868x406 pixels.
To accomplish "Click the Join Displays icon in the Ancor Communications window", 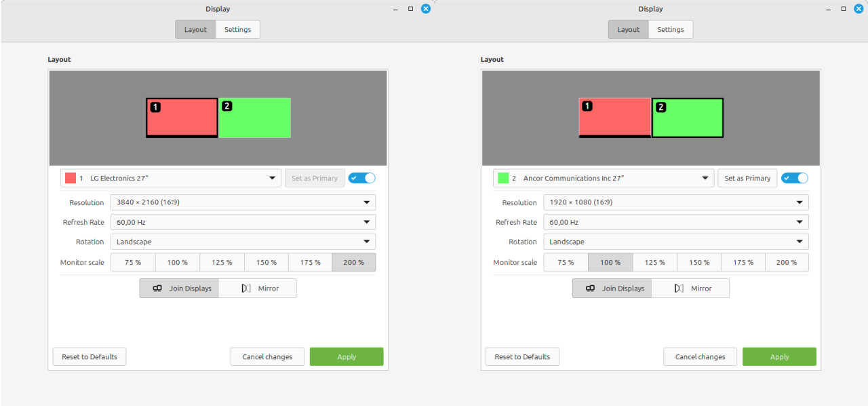I will (590, 289).
